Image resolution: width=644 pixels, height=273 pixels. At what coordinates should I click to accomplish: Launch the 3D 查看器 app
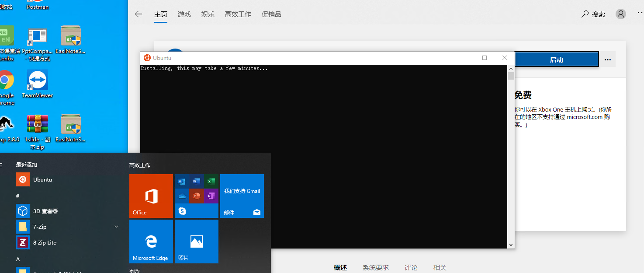point(45,211)
